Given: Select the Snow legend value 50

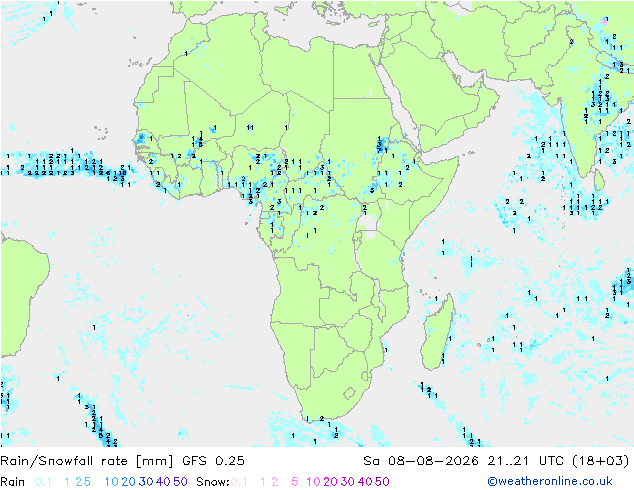Looking at the screenshot, I should (382, 482).
